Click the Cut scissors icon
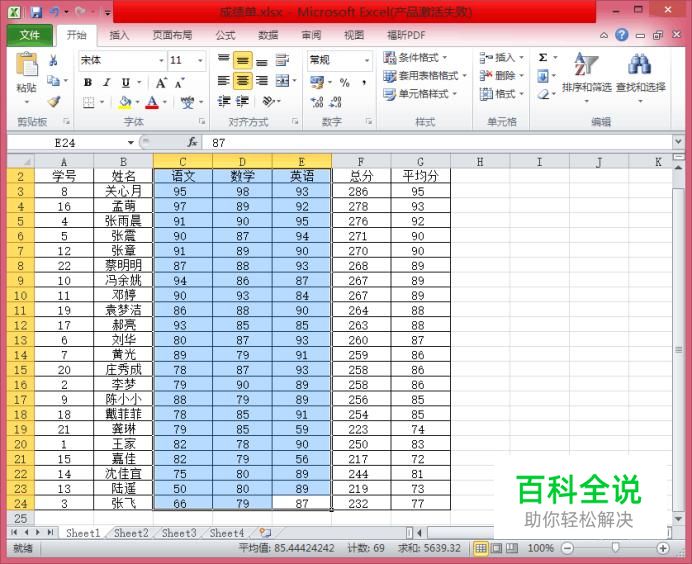The height and width of the screenshot is (564, 692). click(x=53, y=60)
